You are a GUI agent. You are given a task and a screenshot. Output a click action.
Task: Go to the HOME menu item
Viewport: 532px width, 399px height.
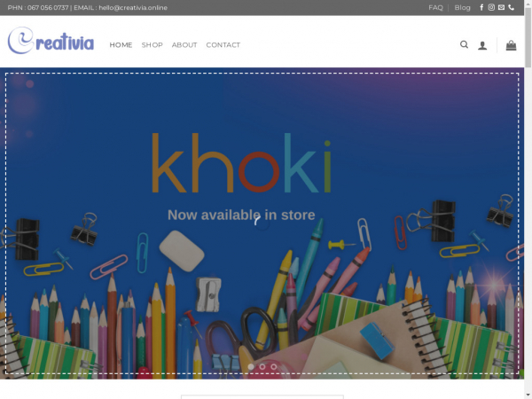(121, 45)
